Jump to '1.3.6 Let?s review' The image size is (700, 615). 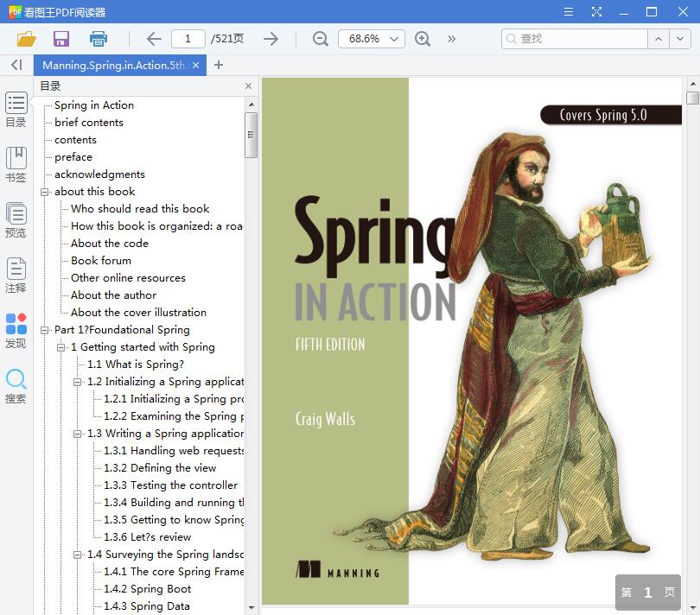(x=147, y=537)
